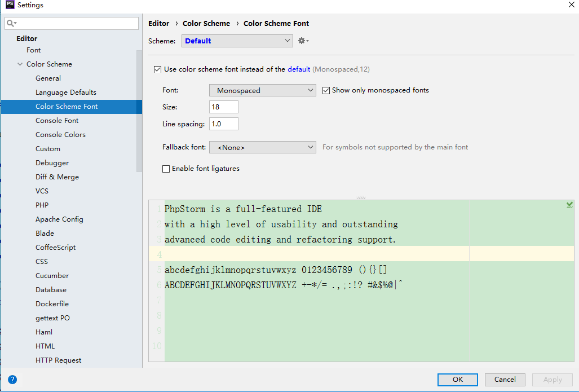Screen dimensions: 579x392
Task: Select the Editor heading in tree
Action: (x=26, y=38)
